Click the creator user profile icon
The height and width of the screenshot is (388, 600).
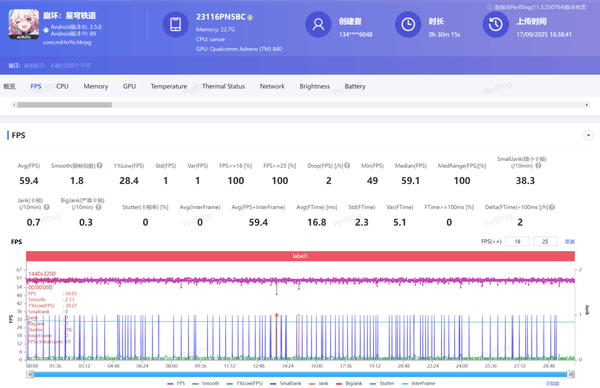pos(318,24)
